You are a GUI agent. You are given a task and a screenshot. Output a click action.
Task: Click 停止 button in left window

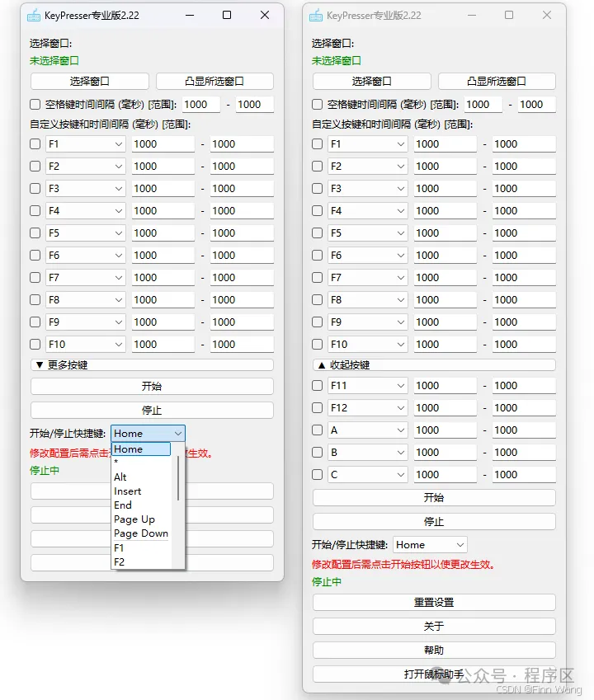152,411
